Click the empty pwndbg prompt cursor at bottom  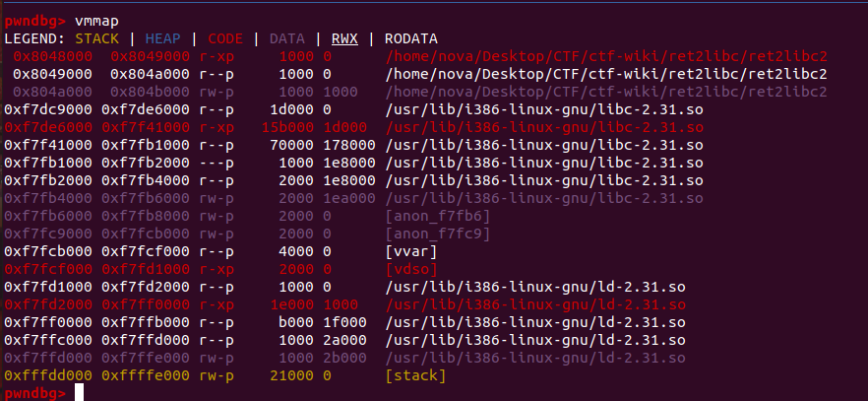81,393
